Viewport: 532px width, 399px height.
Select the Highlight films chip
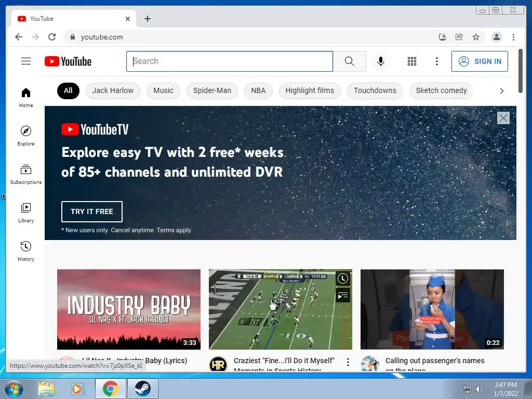coord(310,90)
